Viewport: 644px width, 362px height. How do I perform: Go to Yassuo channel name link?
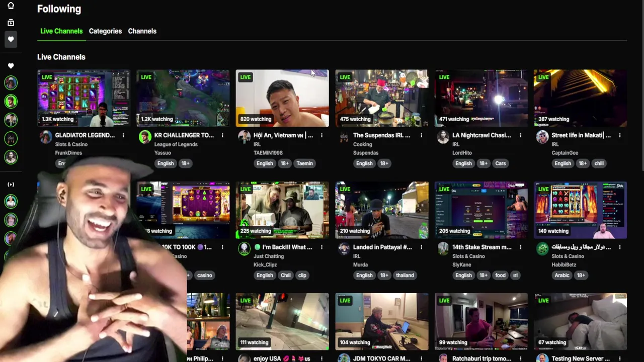[163, 153]
